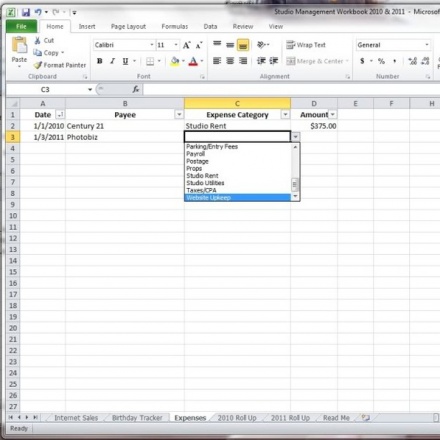Screen dimensions: 440x440
Task: Choose Payroll from dropdown list
Action: click(237, 154)
